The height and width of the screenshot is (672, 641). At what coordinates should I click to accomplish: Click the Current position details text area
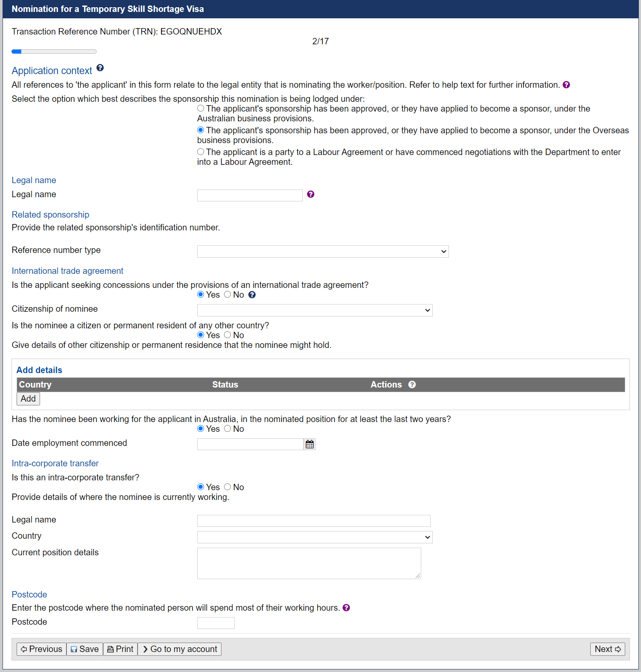pyautogui.click(x=309, y=563)
